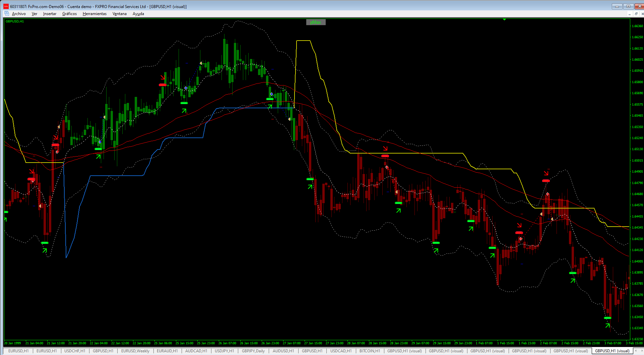Click price level 1.64005 on price scale
The width and height of the screenshot is (644, 355).
tap(637, 261)
